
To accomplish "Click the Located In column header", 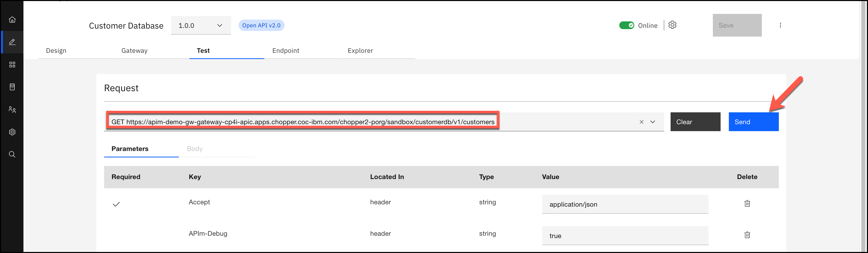I will (387, 177).
